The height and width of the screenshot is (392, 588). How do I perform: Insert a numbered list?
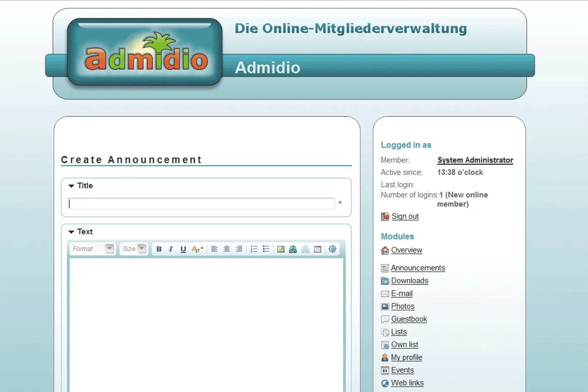click(x=254, y=249)
